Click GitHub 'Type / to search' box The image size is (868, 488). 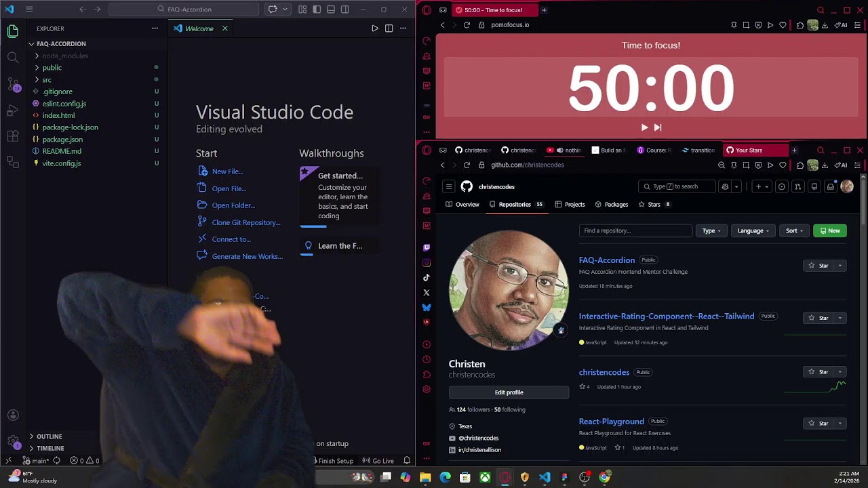tap(676, 186)
